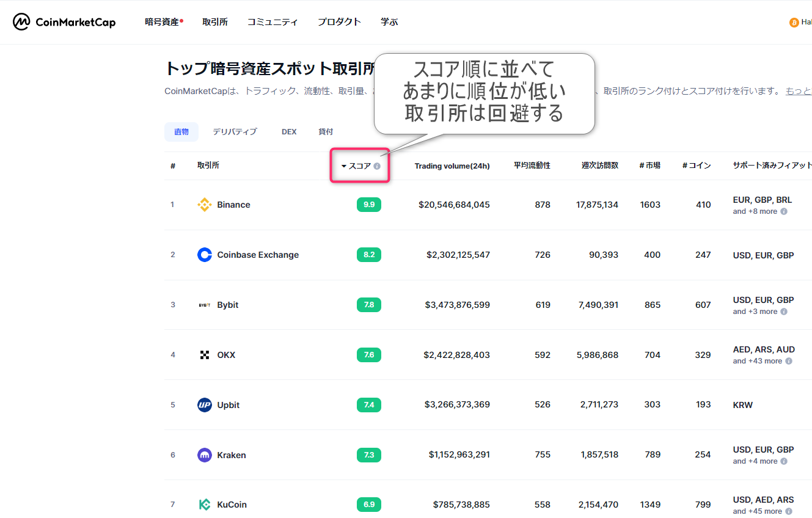This screenshot has height=518, width=812.
Task: Click Bybit weekly visits 7,490,391
Action: (x=598, y=305)
